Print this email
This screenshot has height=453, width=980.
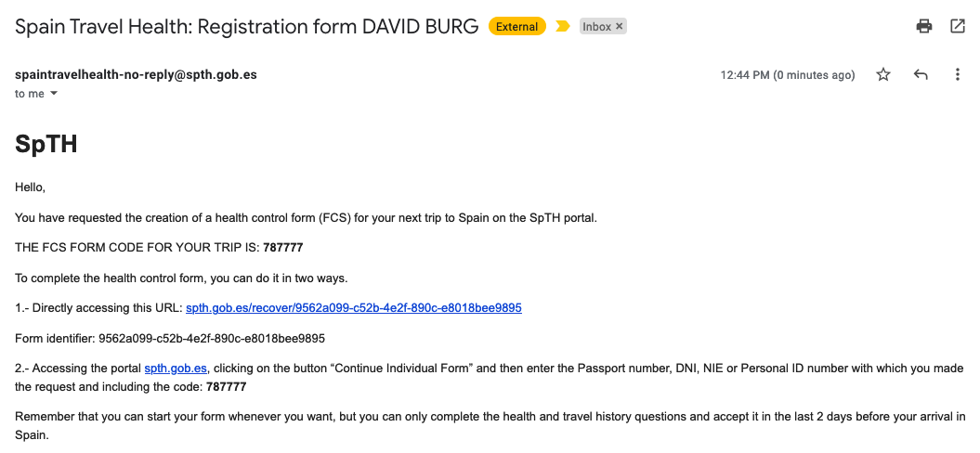[924, 27]
